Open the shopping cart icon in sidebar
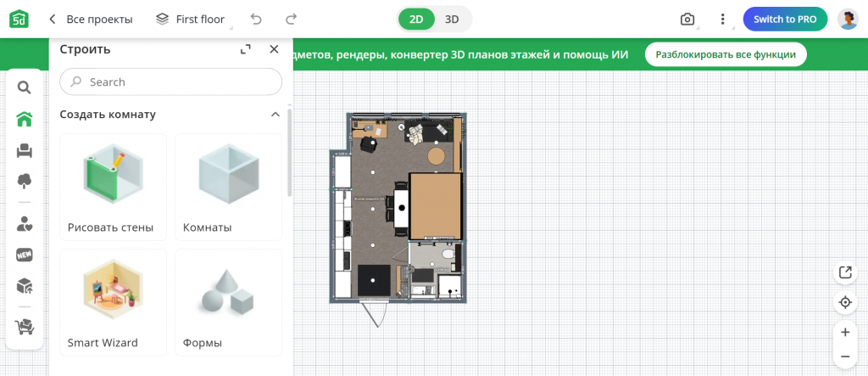Image resolution: width=868 pixels, height=376 pixels. click(24, 326)
